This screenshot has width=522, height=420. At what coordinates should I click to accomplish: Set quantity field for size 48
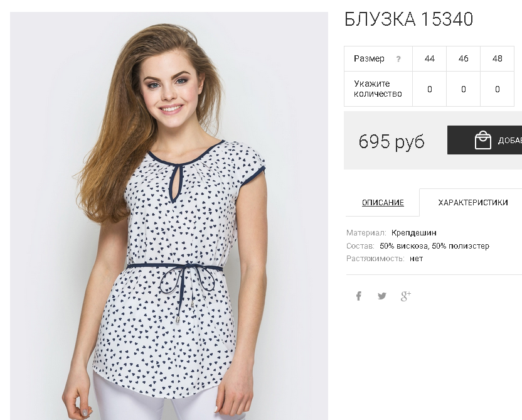(498, 89)
